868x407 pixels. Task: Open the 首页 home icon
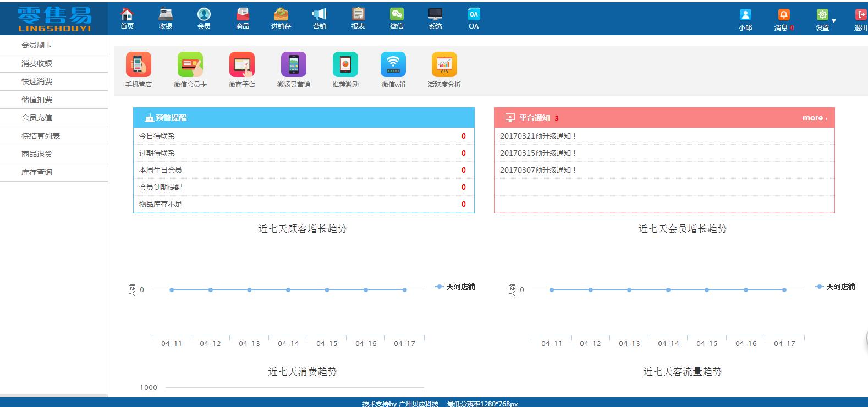click(127, 14)
